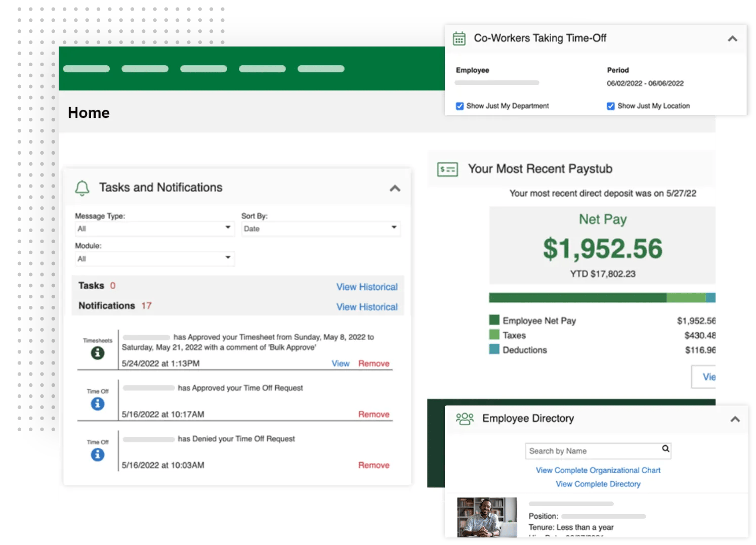Click the 5/16/2022 at 10:17AM timestamp
This screenshot has height=545, width=756.
pos(163,415)
